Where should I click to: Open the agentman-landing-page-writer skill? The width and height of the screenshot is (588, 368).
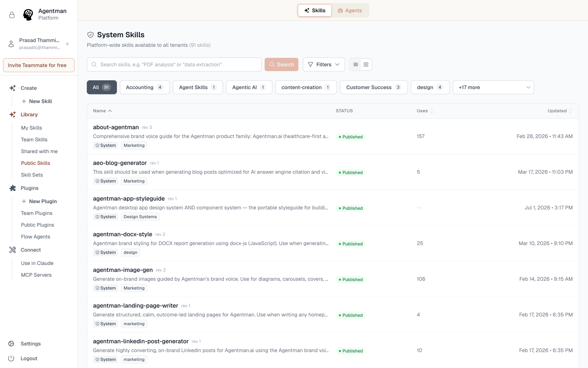pyautogui.click(x=136, y=305)
